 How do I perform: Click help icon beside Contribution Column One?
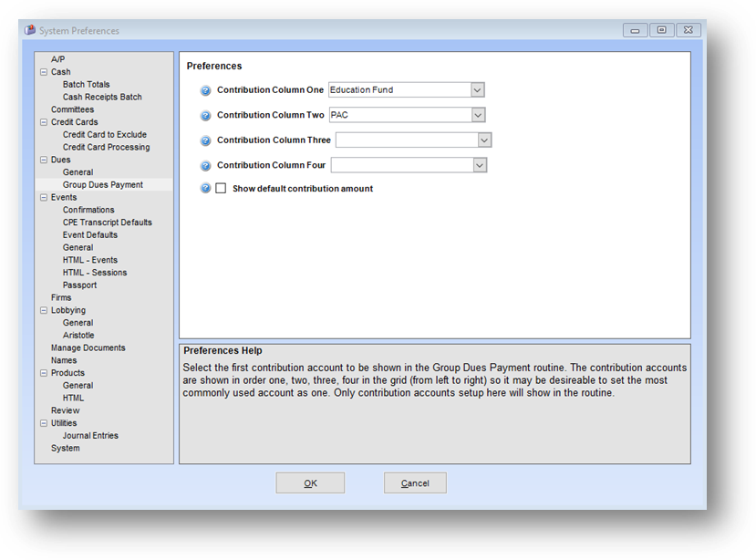[x=205, y=90]
